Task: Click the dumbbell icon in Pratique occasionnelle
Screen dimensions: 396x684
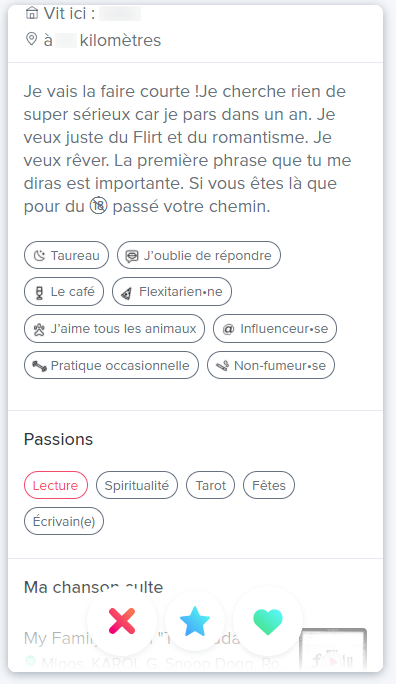Action: tap(39, 366)
